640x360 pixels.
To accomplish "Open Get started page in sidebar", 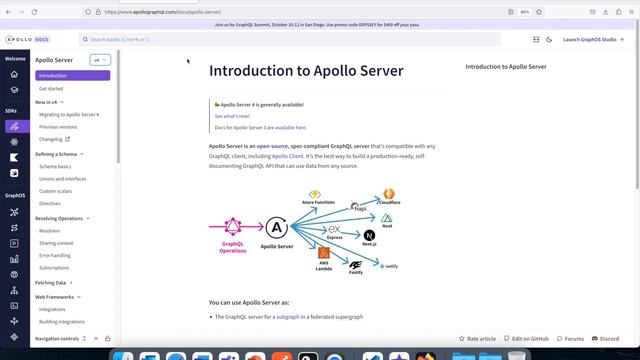I will (51, 89).
